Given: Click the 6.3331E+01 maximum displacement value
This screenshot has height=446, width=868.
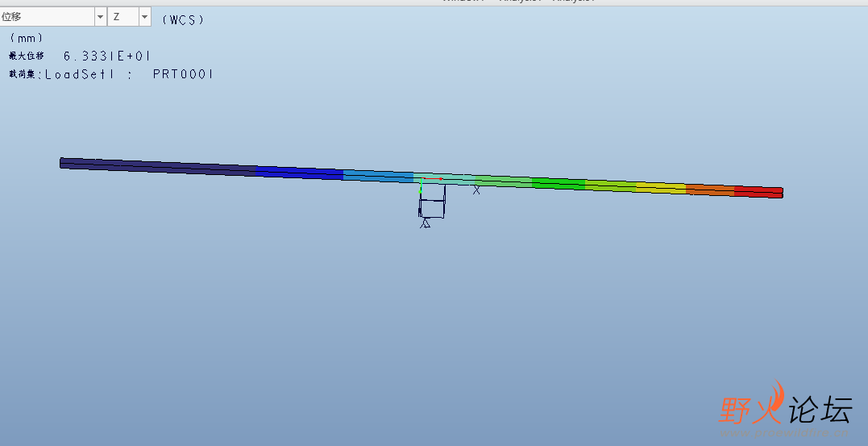Looking at the screenshot, I should click(x=107, y=56).
